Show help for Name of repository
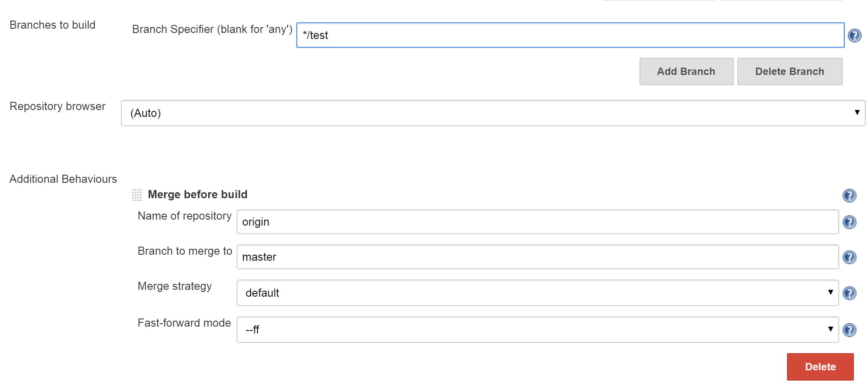The image size is (868, 387). [x=849, y=222]
